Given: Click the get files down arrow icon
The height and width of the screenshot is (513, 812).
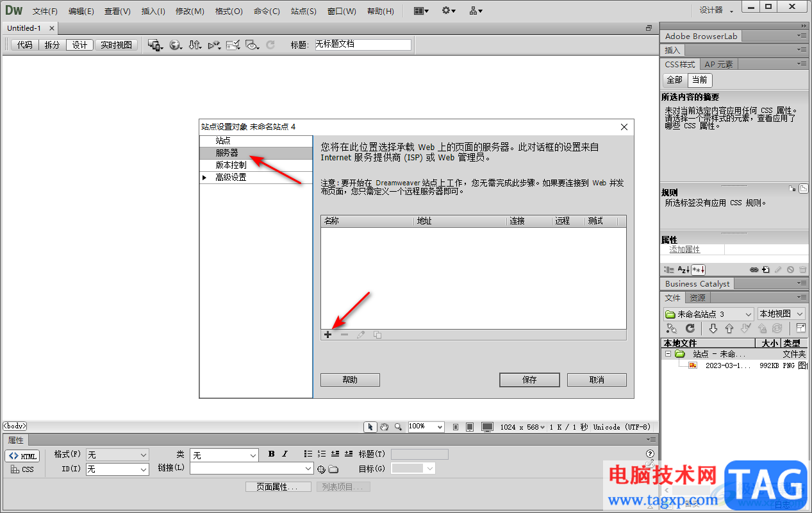Looking at the screenshot, I should pos(713,328).
